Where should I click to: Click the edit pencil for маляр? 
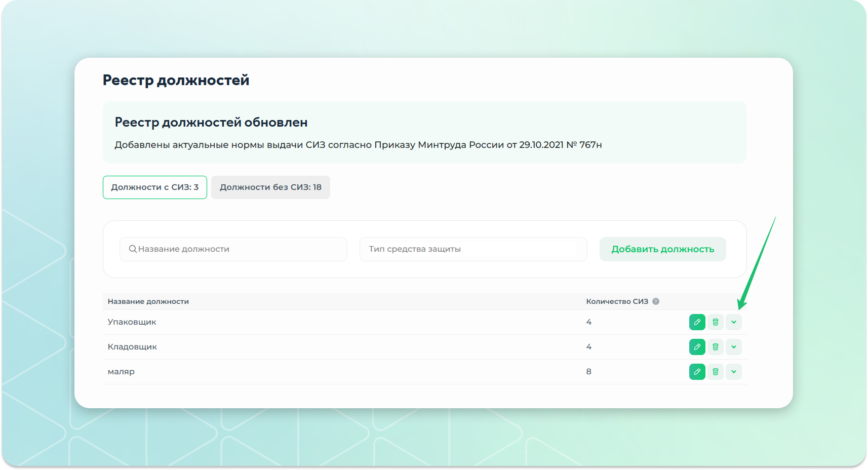[x=697, y=372]
